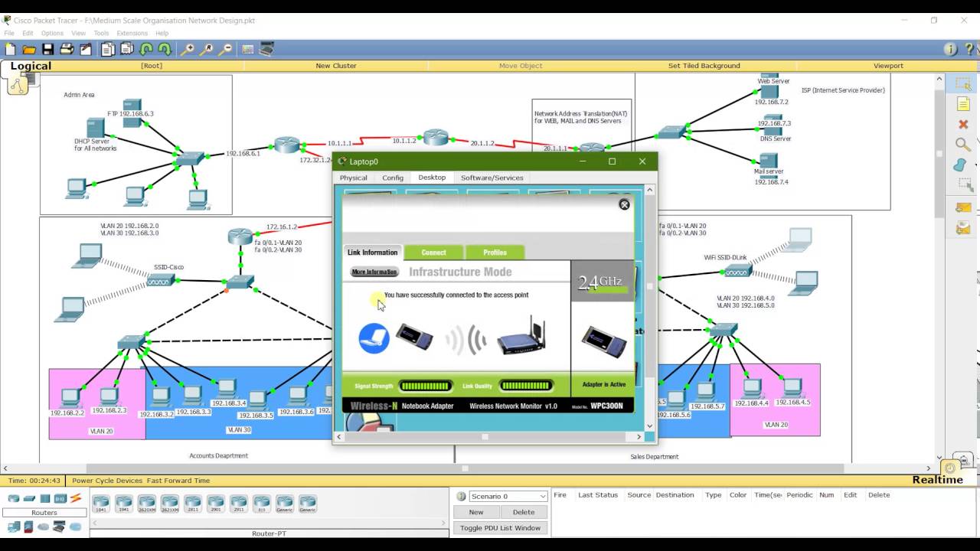
Task: Open the Scenario 0 dropdown
Action: [508, 496]
